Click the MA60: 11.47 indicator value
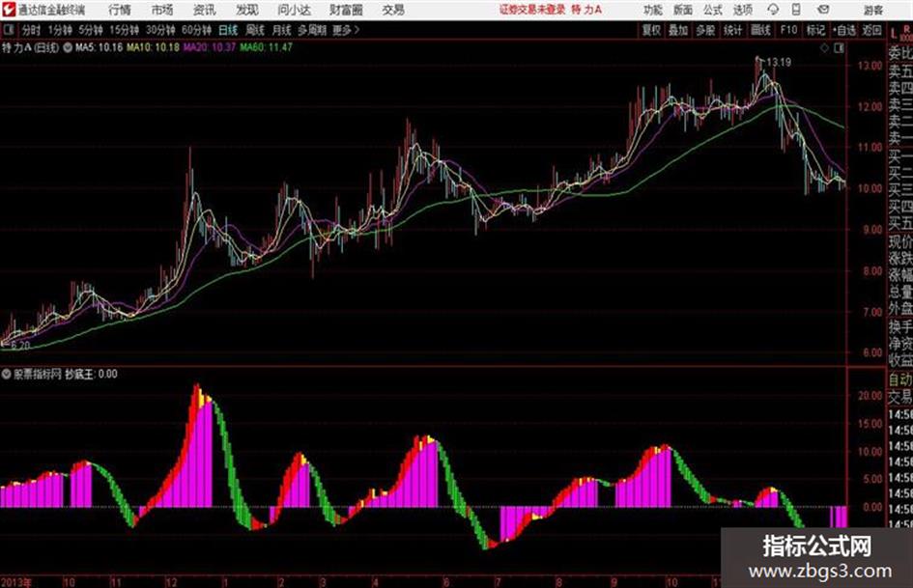913x588 pixels. (x=266, y=47)
